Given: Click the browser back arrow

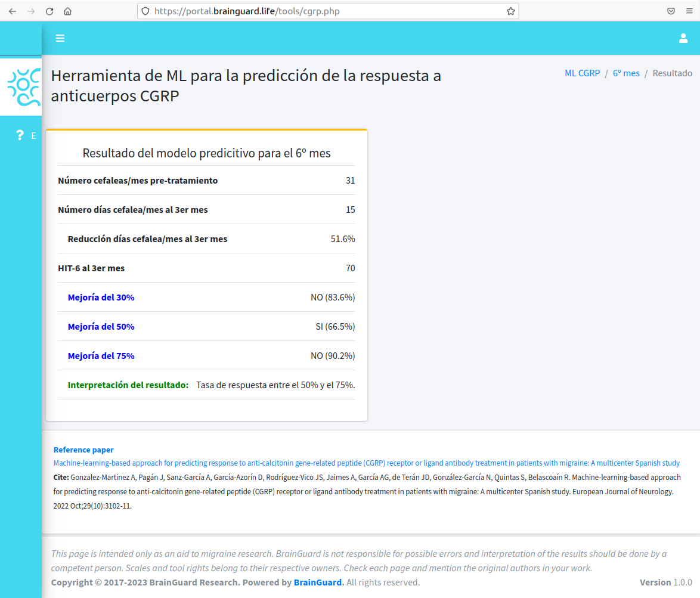Looking at the screenshot, I should (x=13, y=11).
